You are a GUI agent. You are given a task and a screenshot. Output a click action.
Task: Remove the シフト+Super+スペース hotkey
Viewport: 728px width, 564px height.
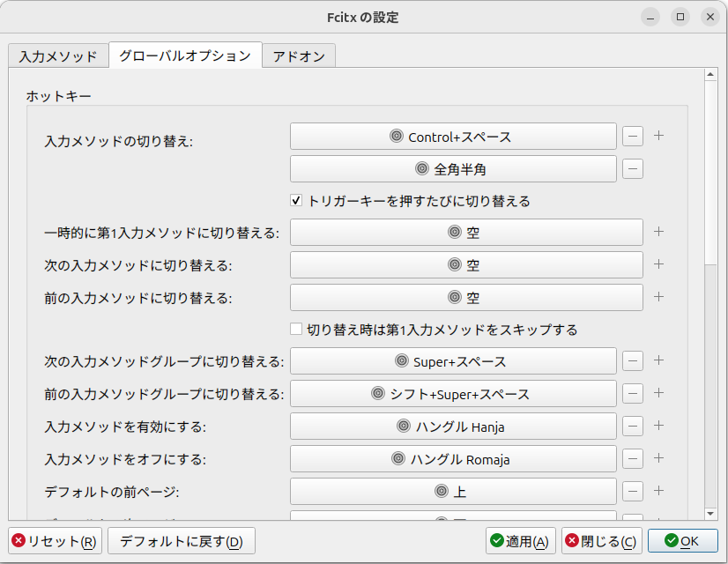pos(633,394)
